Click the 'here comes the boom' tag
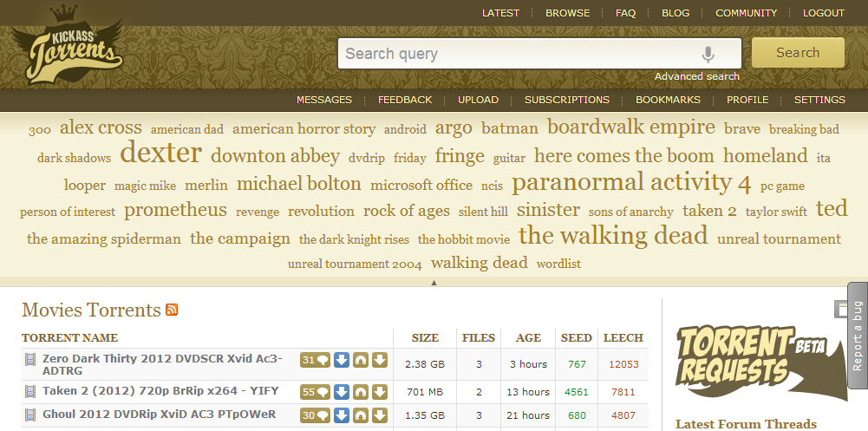The width and height of the screenshot is (868, 431). pyautogui.click(x=623, y=155)
